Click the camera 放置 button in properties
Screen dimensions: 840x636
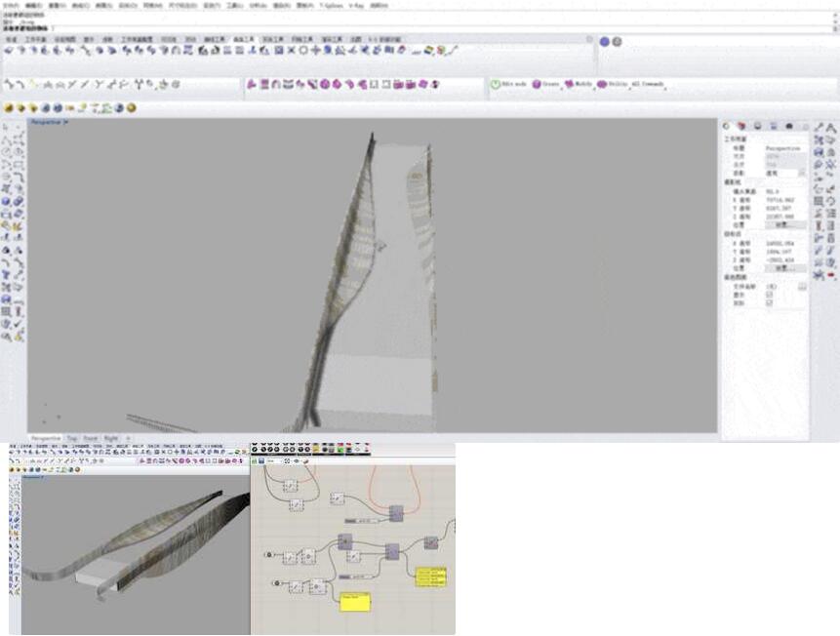[x=784, y=224]
